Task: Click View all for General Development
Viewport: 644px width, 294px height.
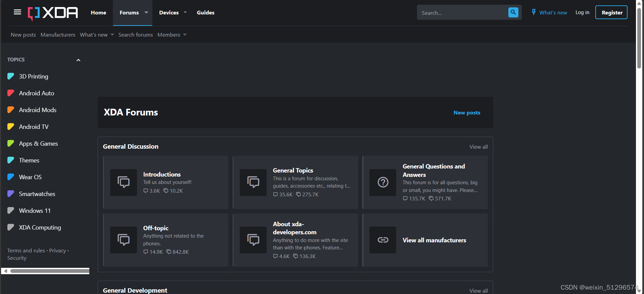Action: coord(478,291)
